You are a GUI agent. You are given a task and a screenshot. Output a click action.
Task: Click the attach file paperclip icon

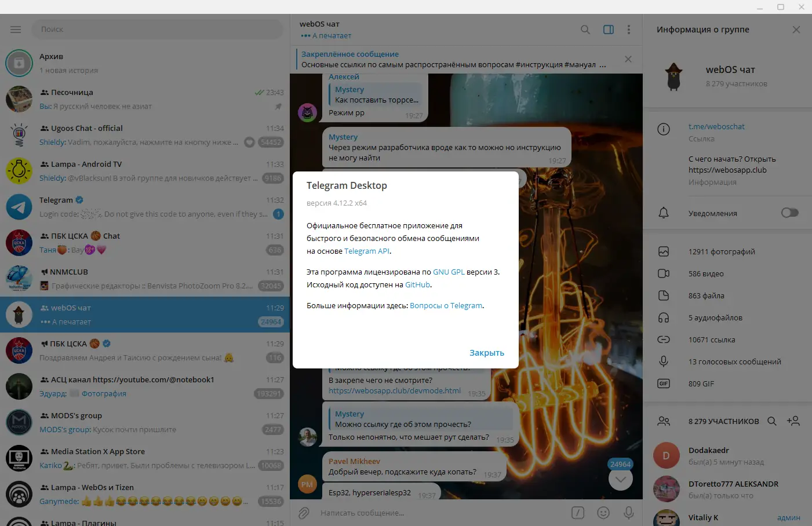304,513
